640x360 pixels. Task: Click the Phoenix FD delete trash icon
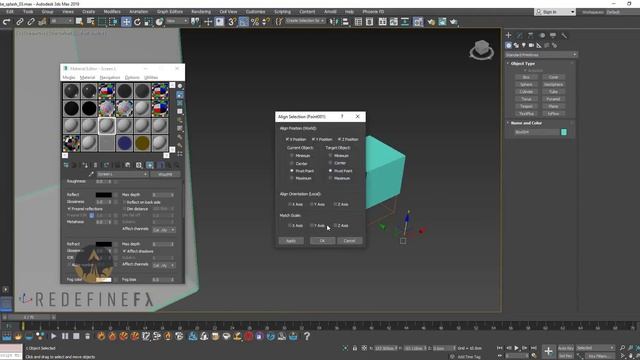point(87,336)
